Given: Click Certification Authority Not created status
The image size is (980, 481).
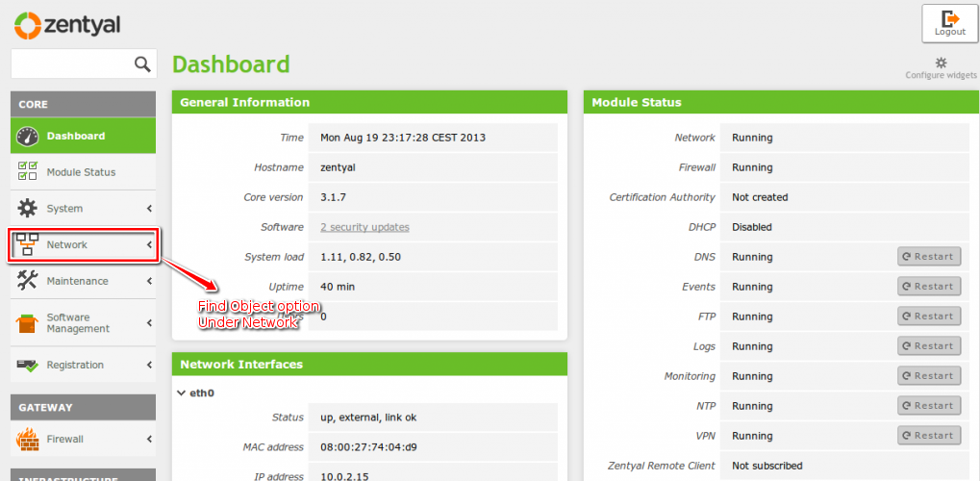Looking at the screenshot, I should [760, 197].
